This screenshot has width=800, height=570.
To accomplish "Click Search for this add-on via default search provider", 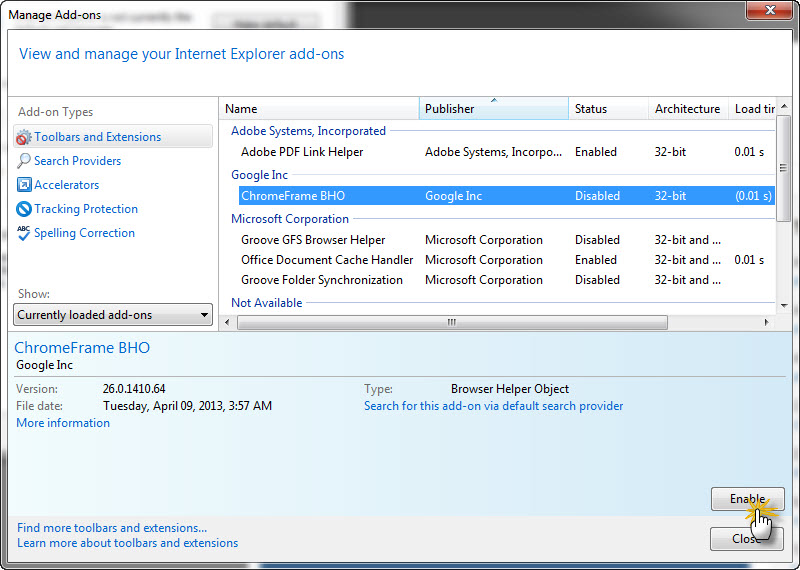I will 493,406.
